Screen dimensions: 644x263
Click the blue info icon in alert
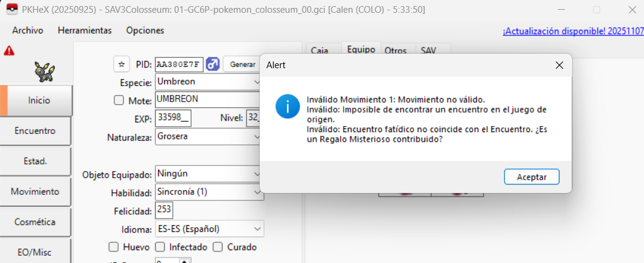[x=287, y=106]
